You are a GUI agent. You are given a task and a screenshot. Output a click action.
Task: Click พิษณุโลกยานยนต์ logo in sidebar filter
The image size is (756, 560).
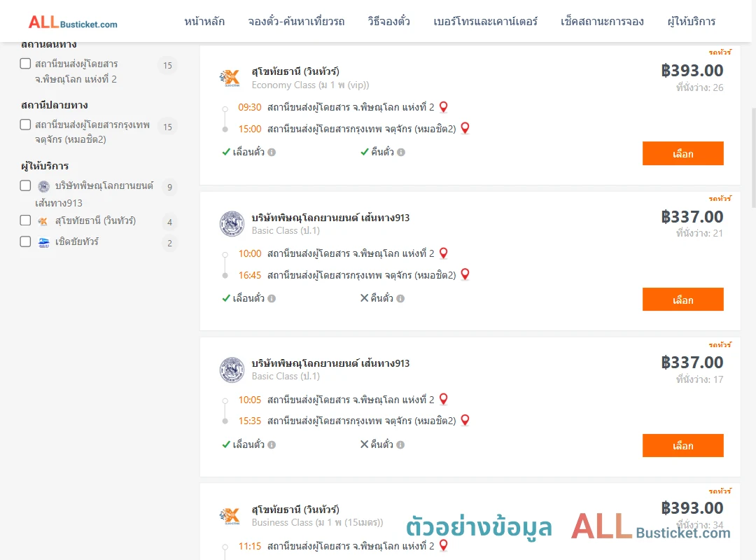pyautogui.click(x=44, y=186)
